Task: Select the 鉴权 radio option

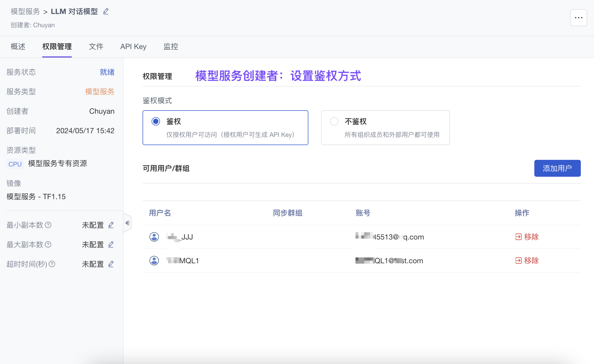Action: pyautogui.click(x=156, y=121)
